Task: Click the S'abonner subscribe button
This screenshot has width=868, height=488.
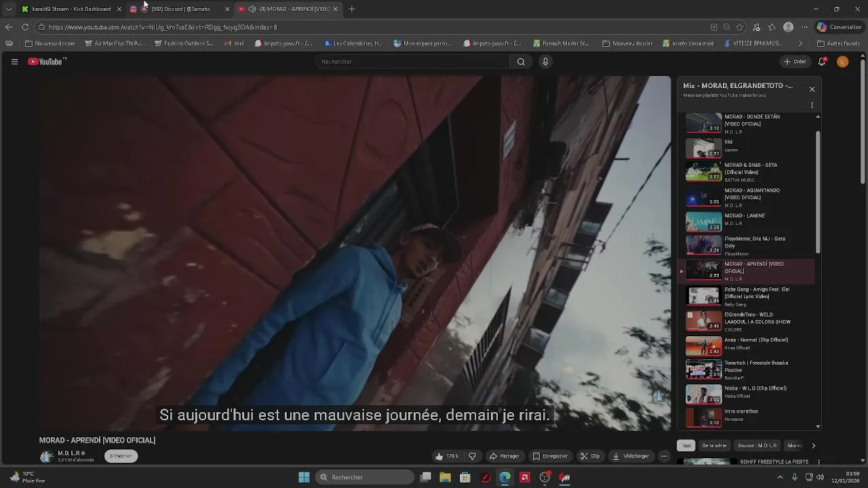Action: [121, 456]
